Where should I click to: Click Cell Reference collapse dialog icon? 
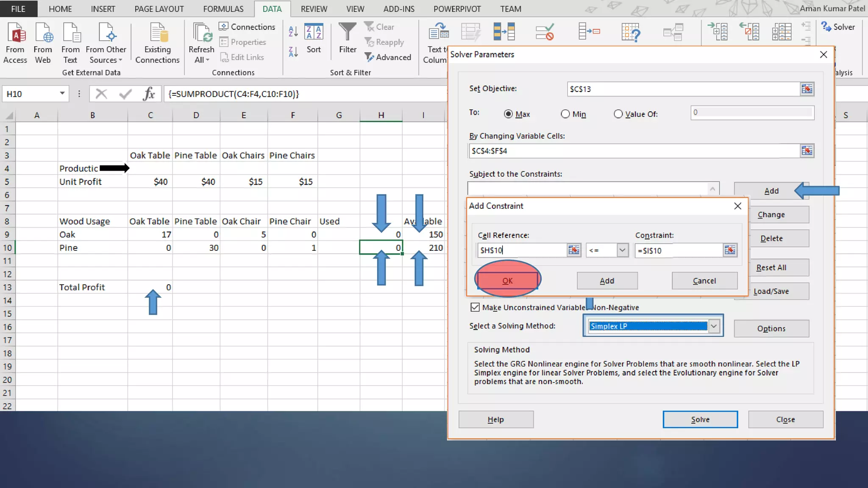[574, 250]
